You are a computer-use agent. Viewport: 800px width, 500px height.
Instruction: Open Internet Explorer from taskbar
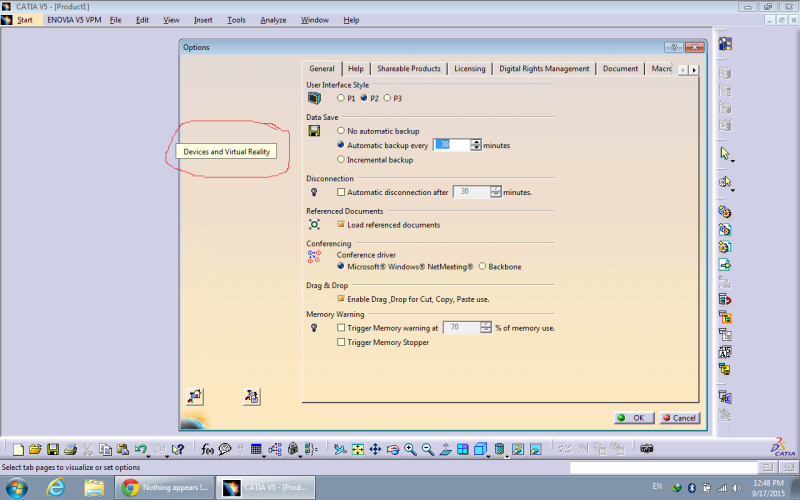[x=55, y=488]
